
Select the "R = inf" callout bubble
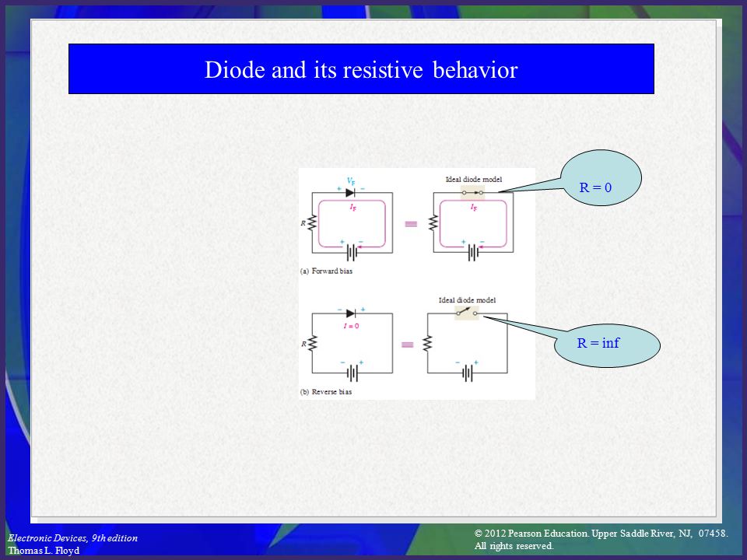tap(607, 345)
